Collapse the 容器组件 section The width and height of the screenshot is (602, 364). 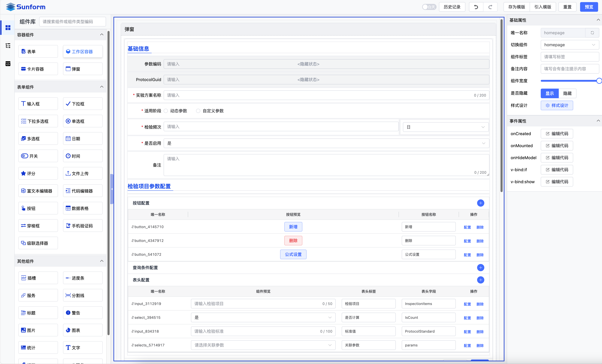102,35
